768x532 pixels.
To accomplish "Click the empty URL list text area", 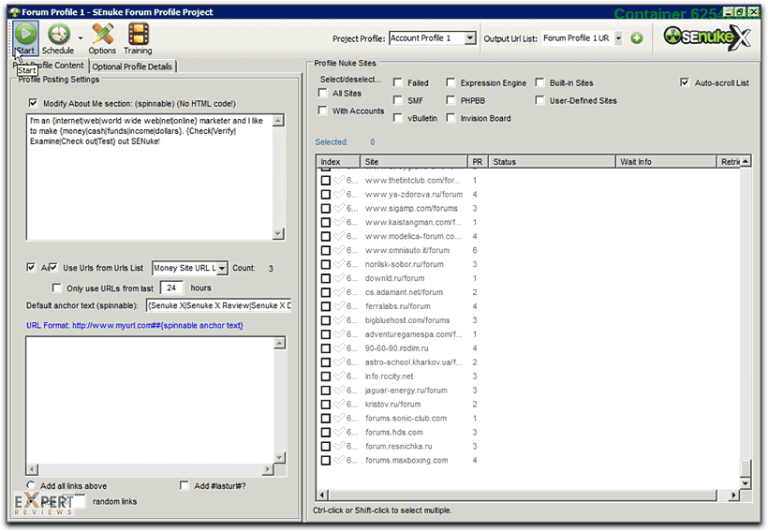I will (x=150, y=400).
